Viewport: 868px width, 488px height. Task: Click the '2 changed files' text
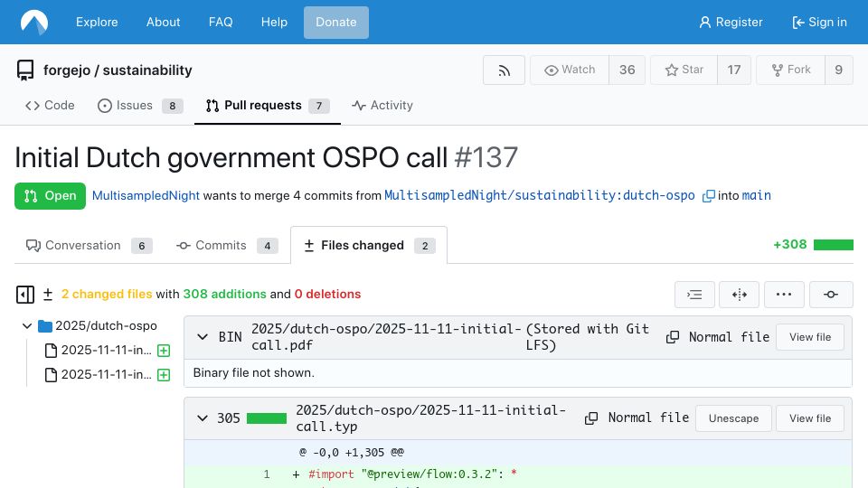coord(107,295)
